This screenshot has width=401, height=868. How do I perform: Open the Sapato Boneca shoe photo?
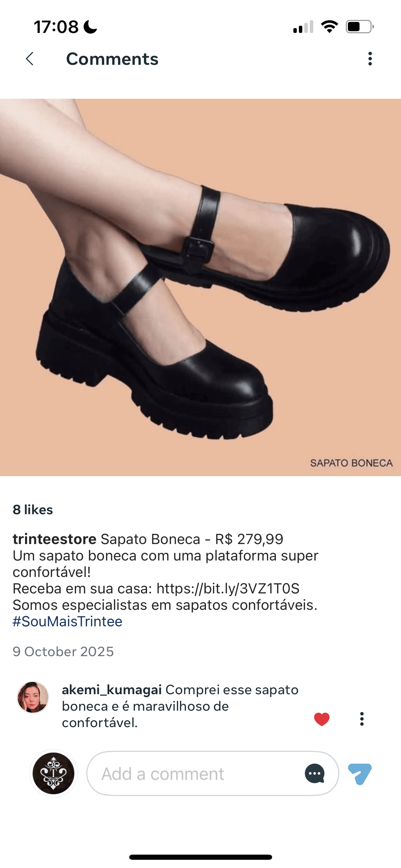tap(200, 287)
